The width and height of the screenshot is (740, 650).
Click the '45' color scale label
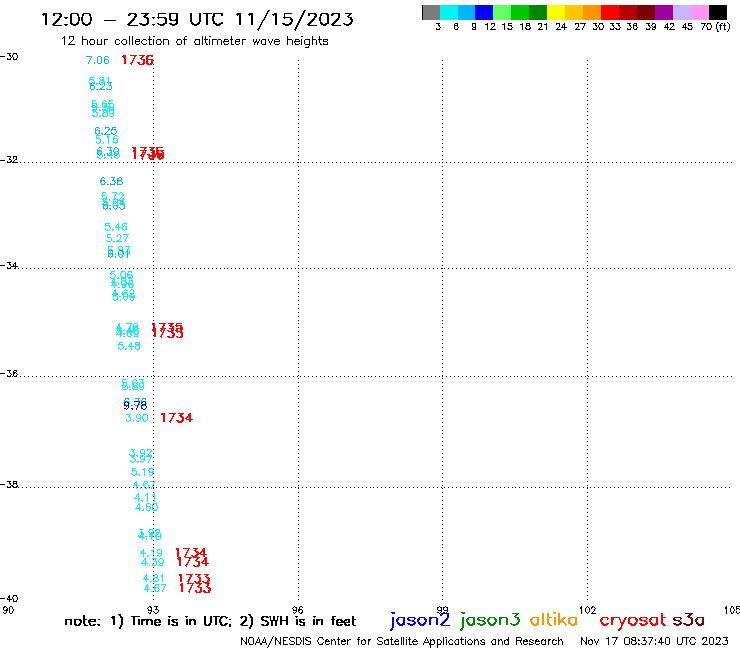tap(687, 26)
